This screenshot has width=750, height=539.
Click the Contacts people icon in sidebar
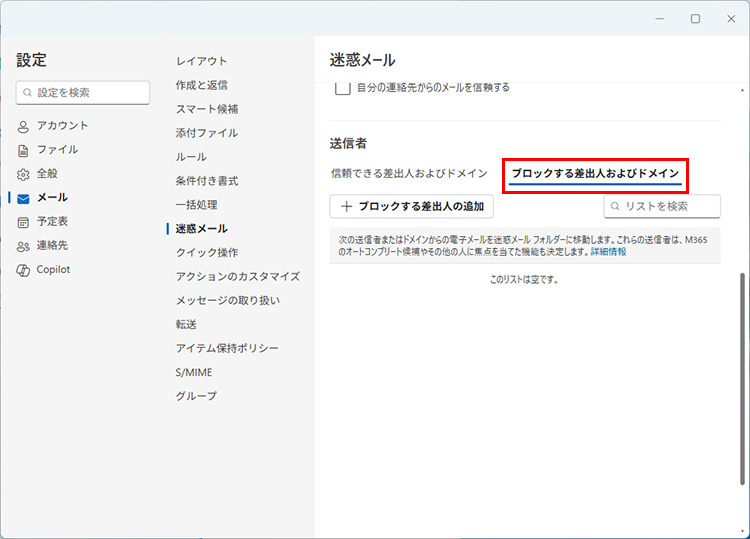coord(24,246)
